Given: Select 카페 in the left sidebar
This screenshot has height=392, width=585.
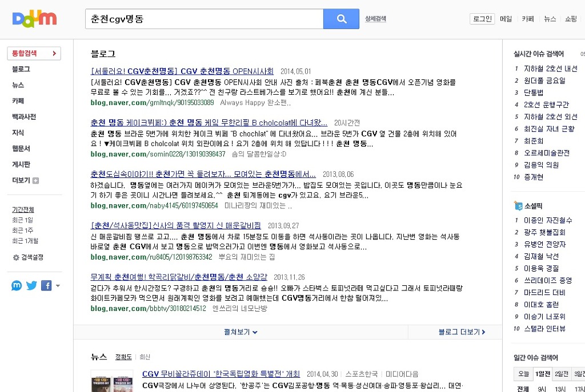Looking at the screenshot, I should [18, 101].
